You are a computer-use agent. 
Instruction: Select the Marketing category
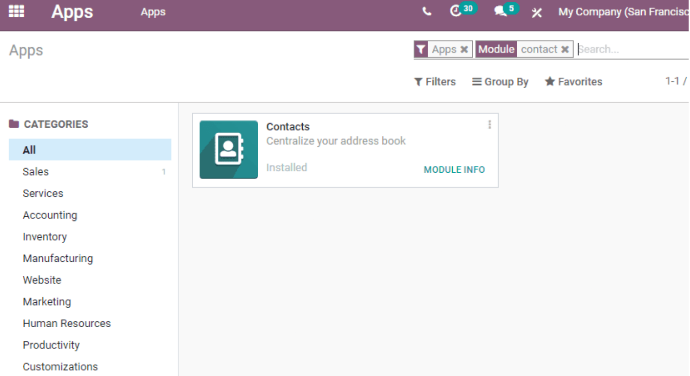tap(90, 302)
